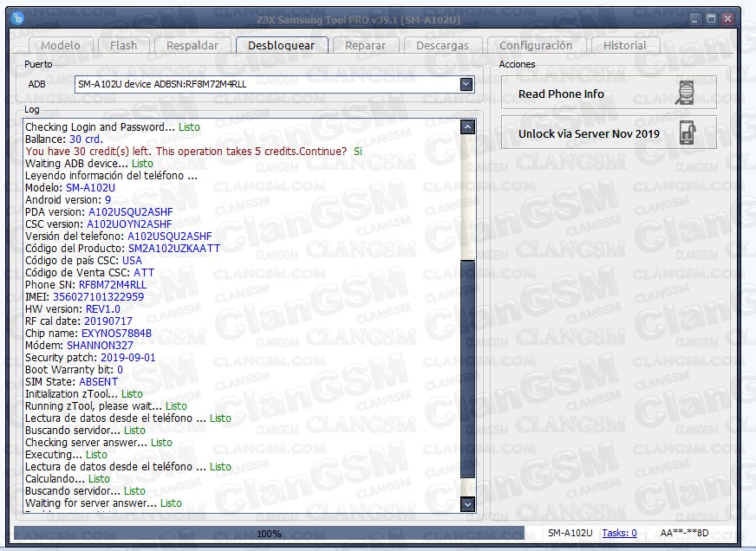Viewport: 756px width, 551px height.
Task: Click the Waiting ADB device log line
Action: point(89,163)
